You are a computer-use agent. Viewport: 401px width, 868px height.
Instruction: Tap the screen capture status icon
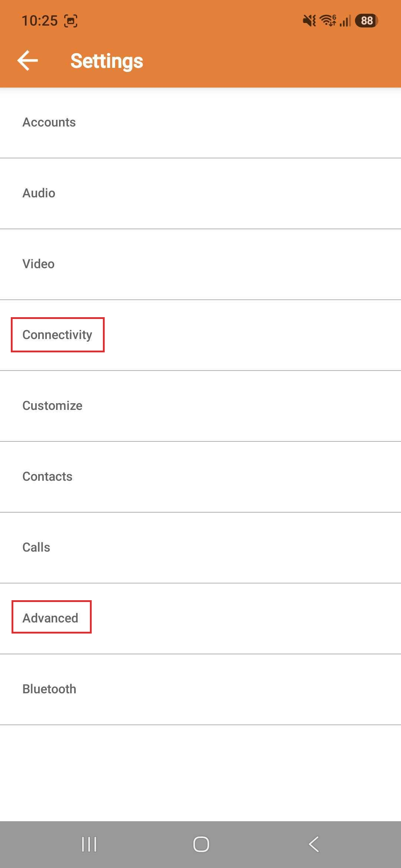71,21
